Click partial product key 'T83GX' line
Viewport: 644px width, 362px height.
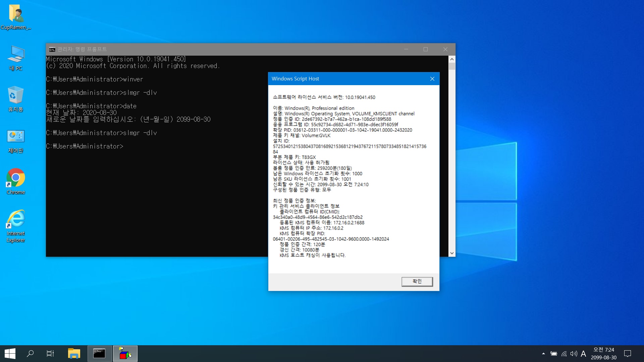294,157
